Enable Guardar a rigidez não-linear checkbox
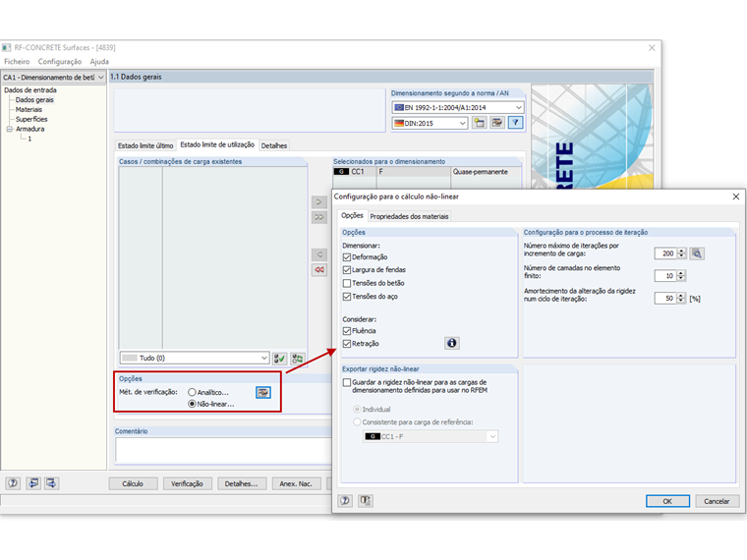Viewport: 747px width, 560px height. 347,382
